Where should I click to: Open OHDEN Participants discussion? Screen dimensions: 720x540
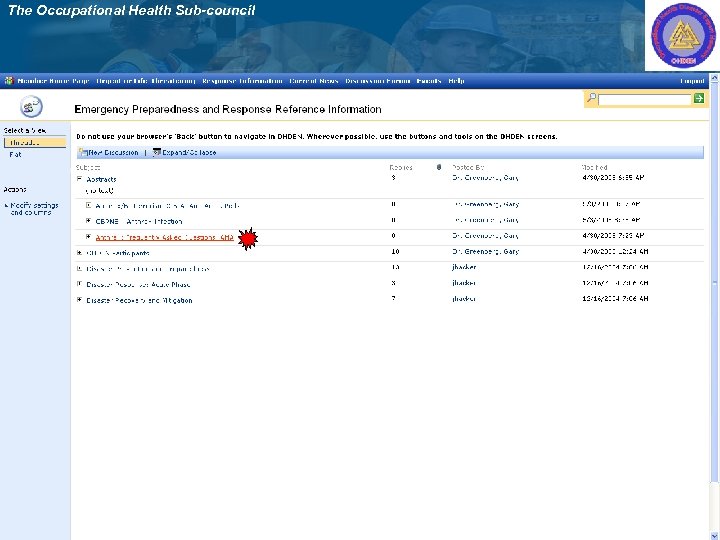(118, 253)
